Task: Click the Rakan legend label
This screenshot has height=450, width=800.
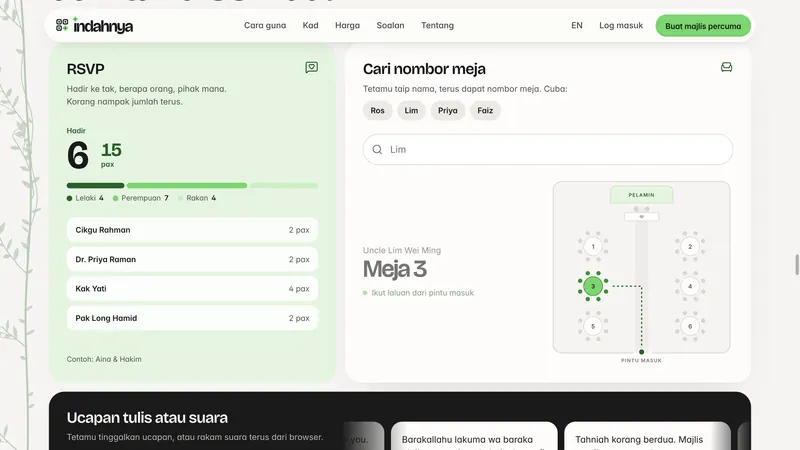Action: pyautogui.click(x=197, y=198)
